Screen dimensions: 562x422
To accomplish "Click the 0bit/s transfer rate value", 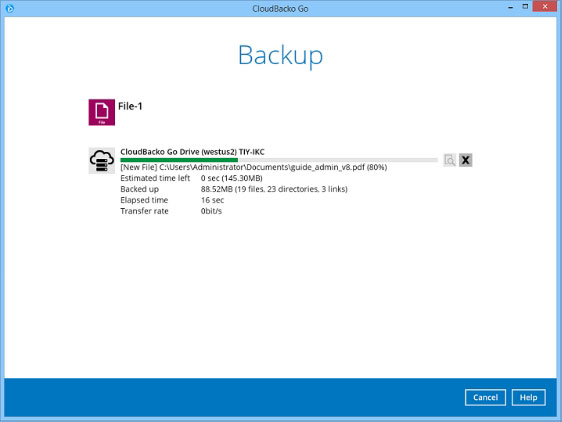I will click(211, 211).
